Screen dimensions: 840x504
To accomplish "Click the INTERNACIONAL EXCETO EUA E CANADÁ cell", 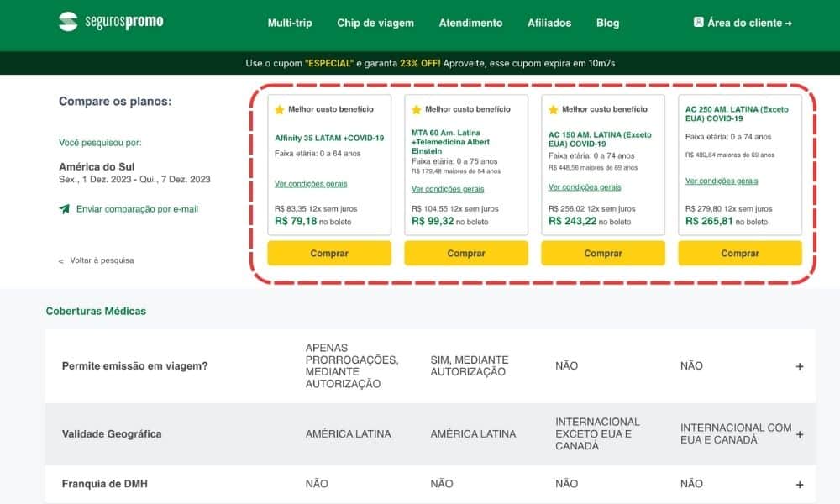I will coord(597,433).
